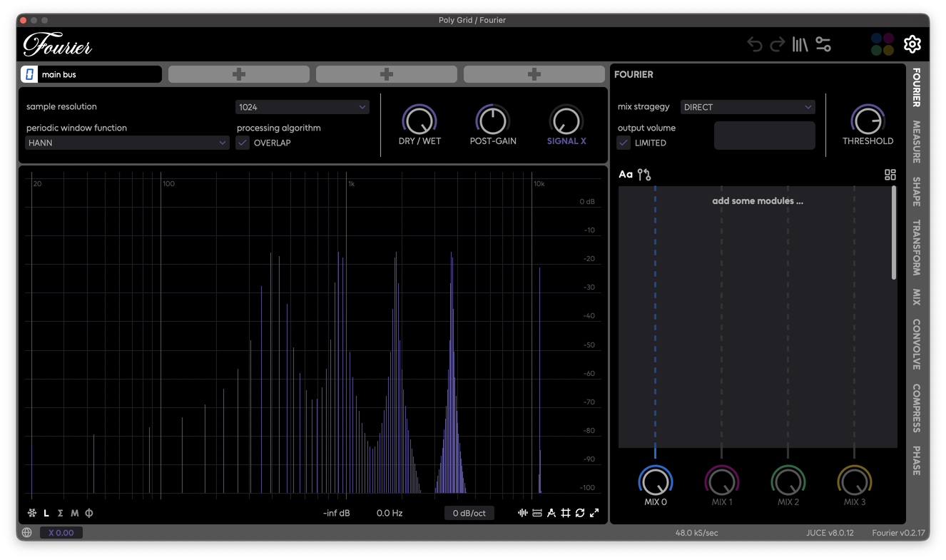Open the settings gear icon

(x=912, y=44)
